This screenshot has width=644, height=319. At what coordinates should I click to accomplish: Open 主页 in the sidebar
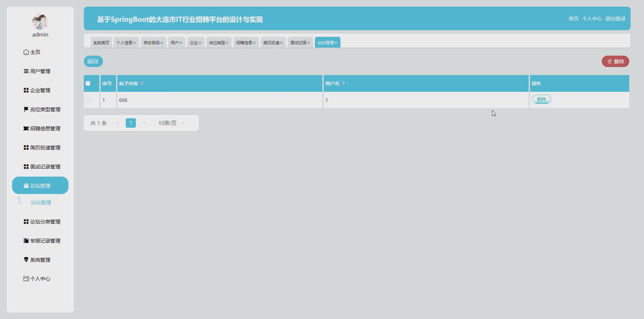point(32,52)
